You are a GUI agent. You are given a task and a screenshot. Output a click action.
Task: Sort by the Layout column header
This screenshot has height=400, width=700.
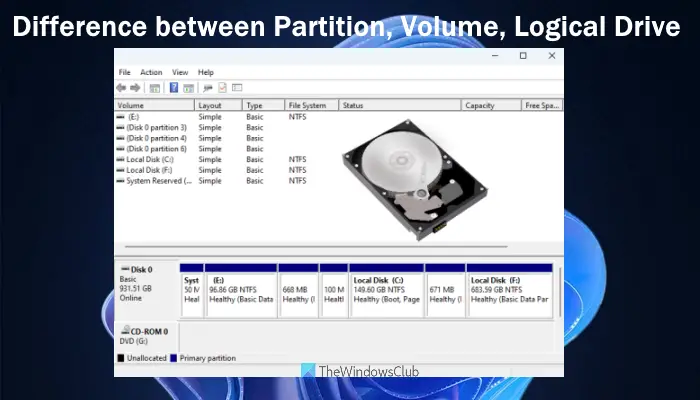click(x=218, y=105)
